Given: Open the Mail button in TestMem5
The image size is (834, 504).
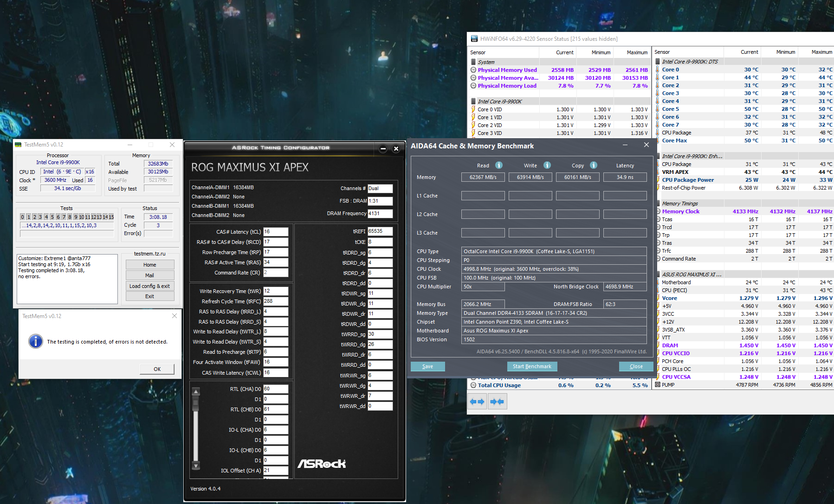Looking at the screenshot, I should [x=149, y=275].
